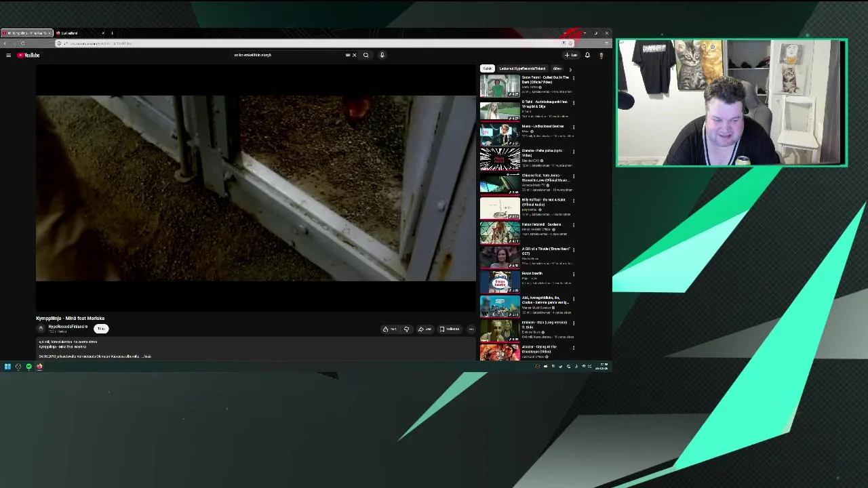Open a new browser tab
868x488 pixels.
(112, 33)
